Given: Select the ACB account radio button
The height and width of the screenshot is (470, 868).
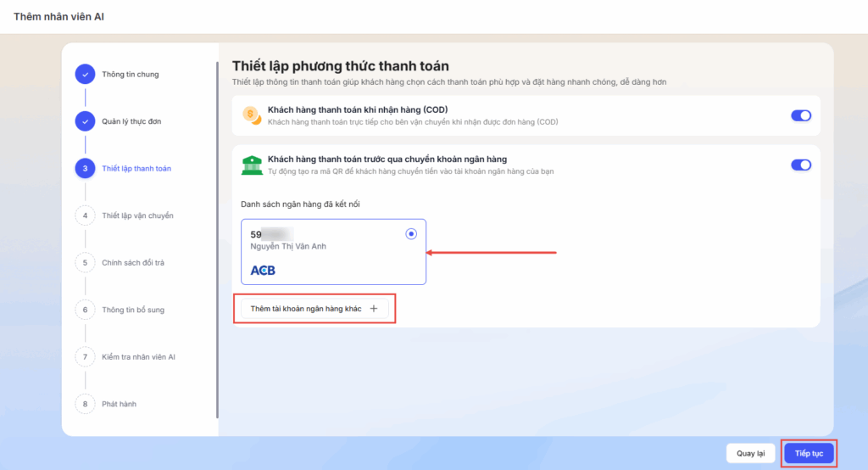Looking at the screenshot, I should coord(411,234).
